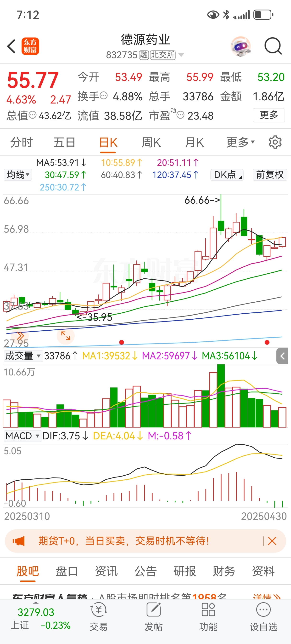Switch to 分时 chart tab
The width and height of the screenshot is (291, 644).
click(x=22, y=142)
